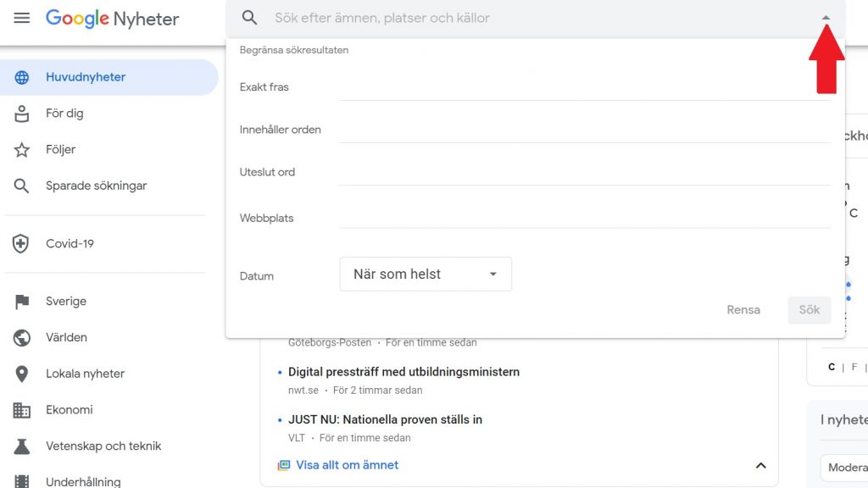Viewport: 868px width, 488px height.
Task: Click the Rensa button
Action: click(743, 310)
